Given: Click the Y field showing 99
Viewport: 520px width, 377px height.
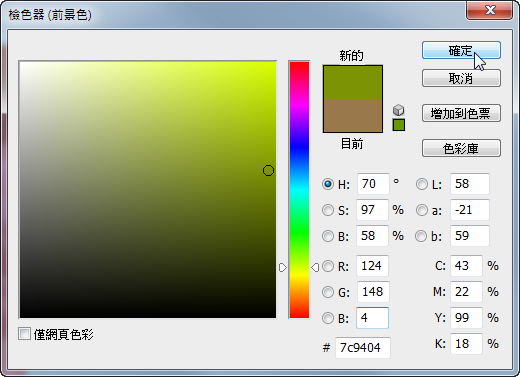Looking at the screenshot, I should [x=466, y=318].
